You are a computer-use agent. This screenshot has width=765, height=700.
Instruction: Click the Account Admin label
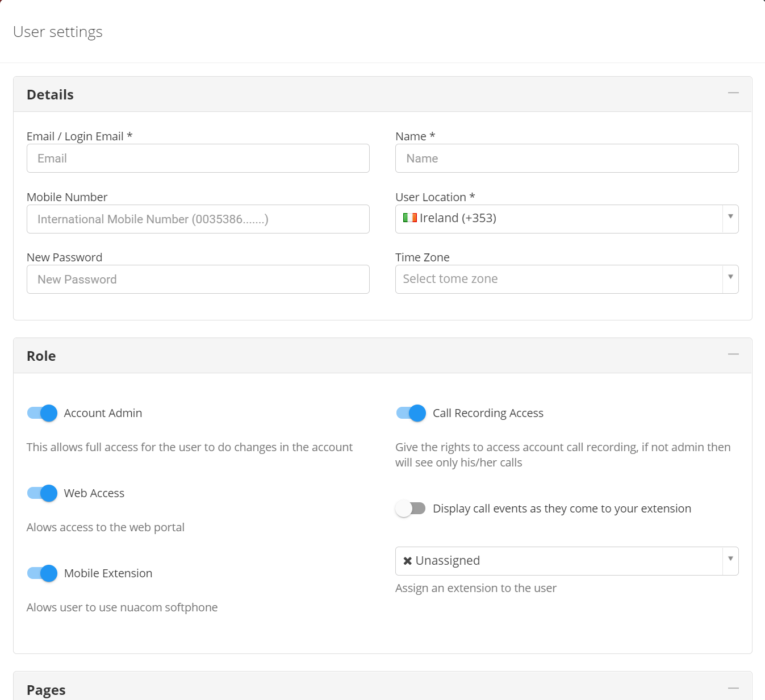click(103, 413)
